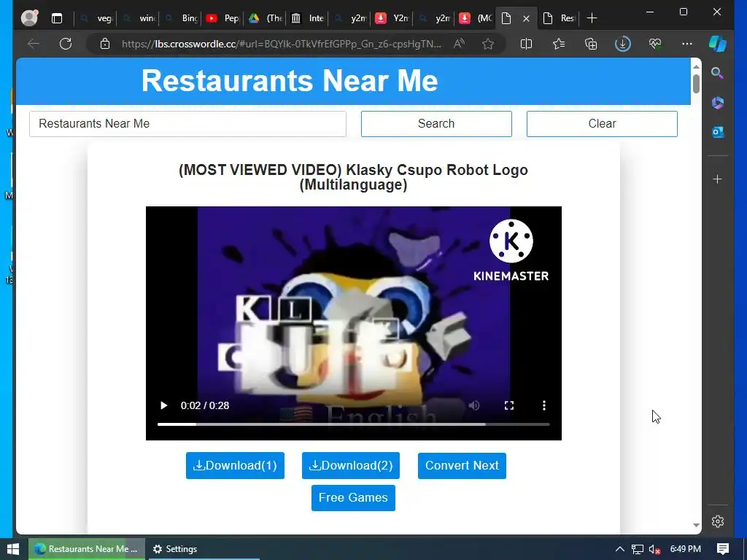Open Microsoft 365 sidebar app
747x560 pixels.
(x=718, y=102)
